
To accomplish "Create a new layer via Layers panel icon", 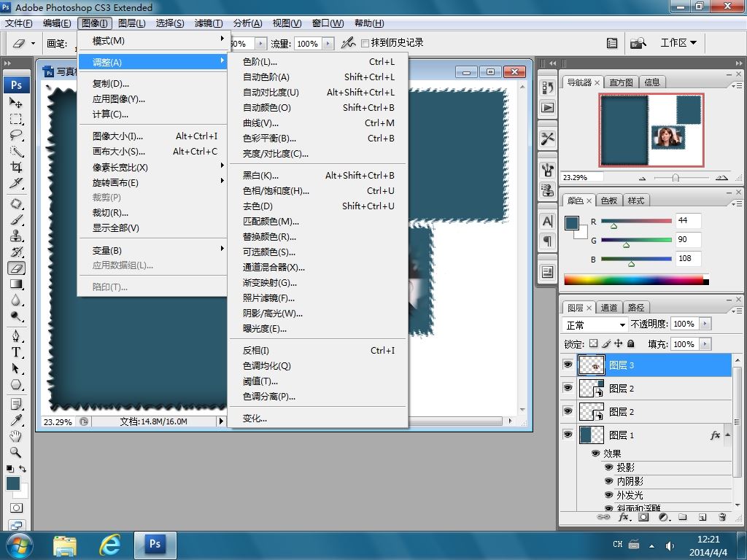I will pos(703,517).
